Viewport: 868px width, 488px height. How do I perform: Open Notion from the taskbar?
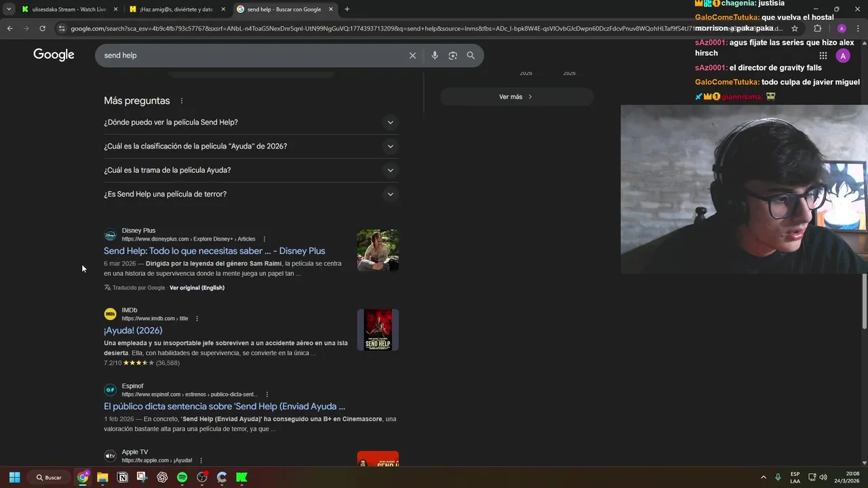[123, 478]
